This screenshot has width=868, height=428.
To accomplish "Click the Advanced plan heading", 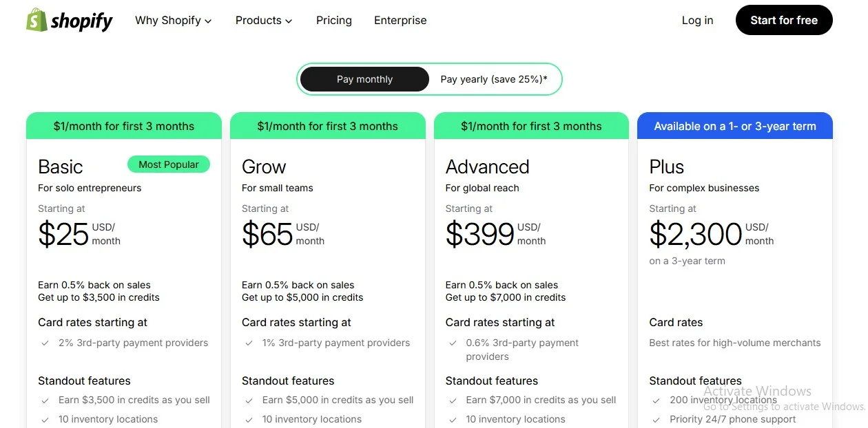I will [487, 167].
